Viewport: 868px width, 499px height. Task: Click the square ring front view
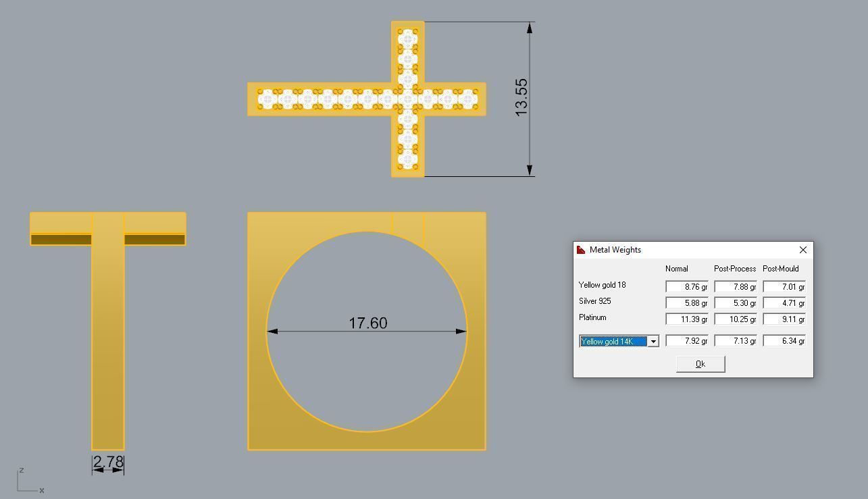coord(367,331)
